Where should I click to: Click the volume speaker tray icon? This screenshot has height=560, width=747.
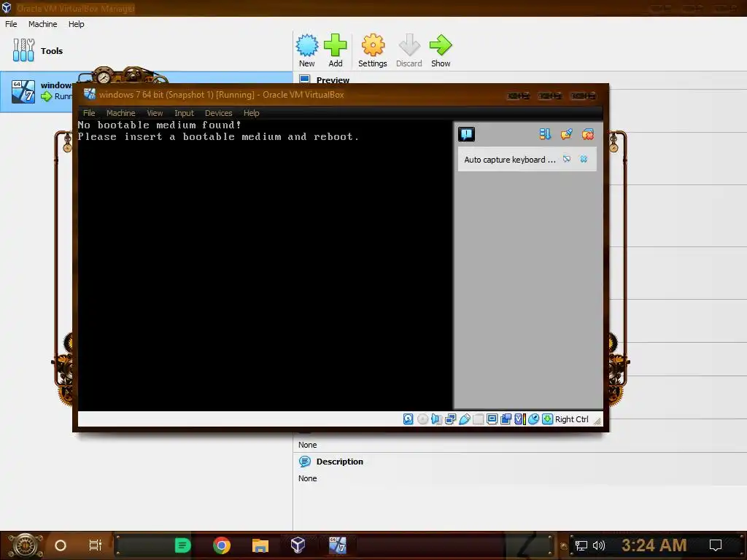click(599, 545)
